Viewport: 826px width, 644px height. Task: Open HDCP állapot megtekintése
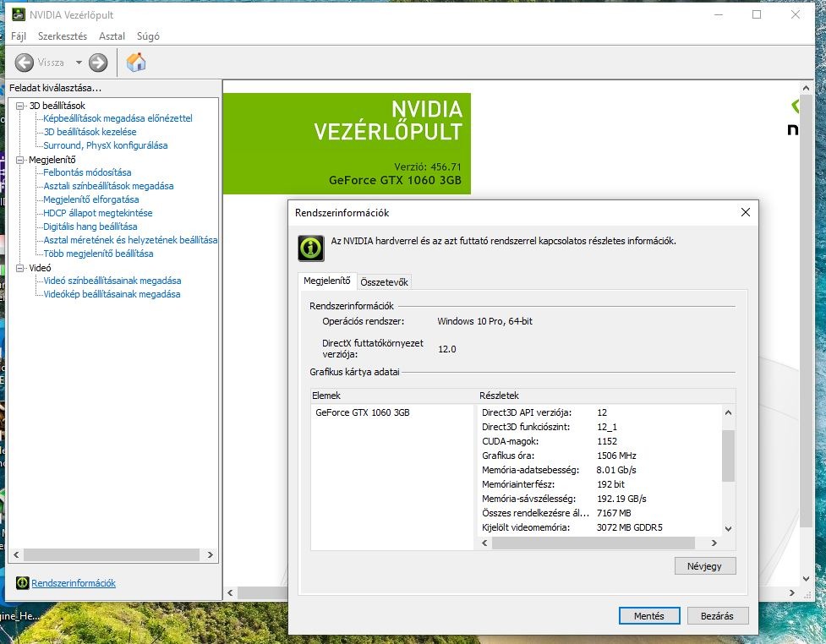pos(97,213)
